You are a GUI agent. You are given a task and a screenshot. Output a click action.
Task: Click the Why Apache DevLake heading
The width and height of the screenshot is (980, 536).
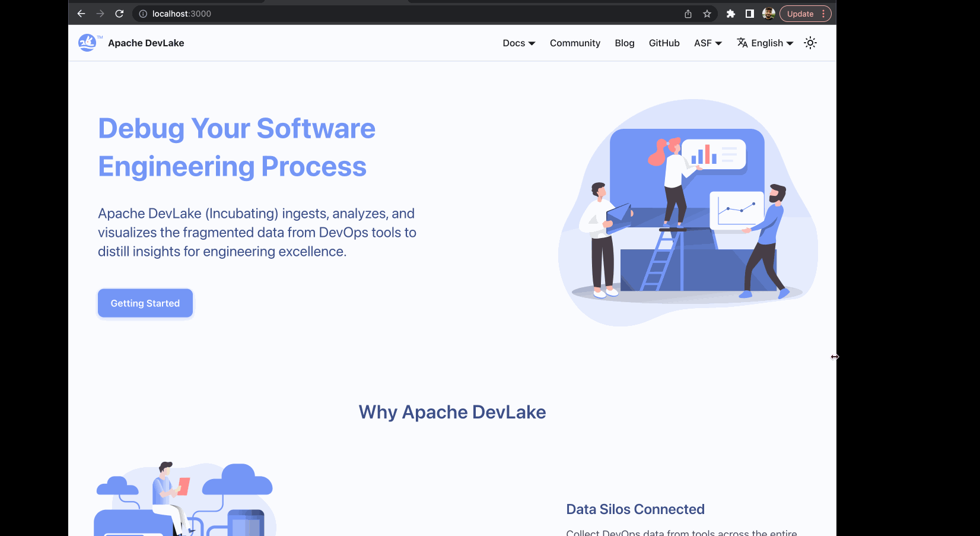click(x=452, y=412)
